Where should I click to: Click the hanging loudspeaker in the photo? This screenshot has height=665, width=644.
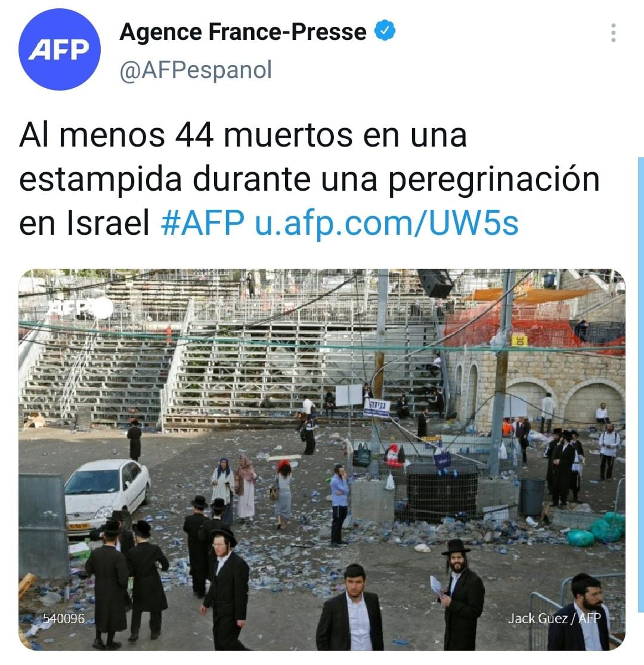(x=435, y=282)
